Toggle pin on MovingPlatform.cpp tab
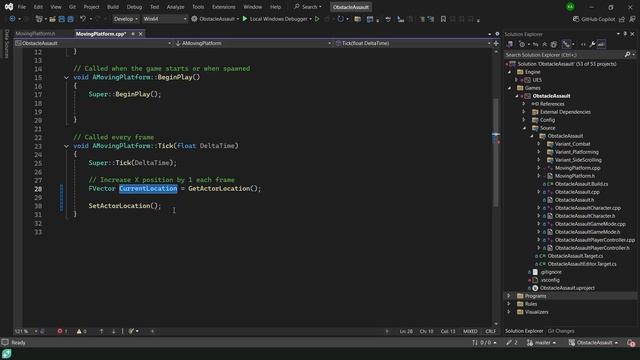This screenshot has height=360, width=640. tap(133, 34)
